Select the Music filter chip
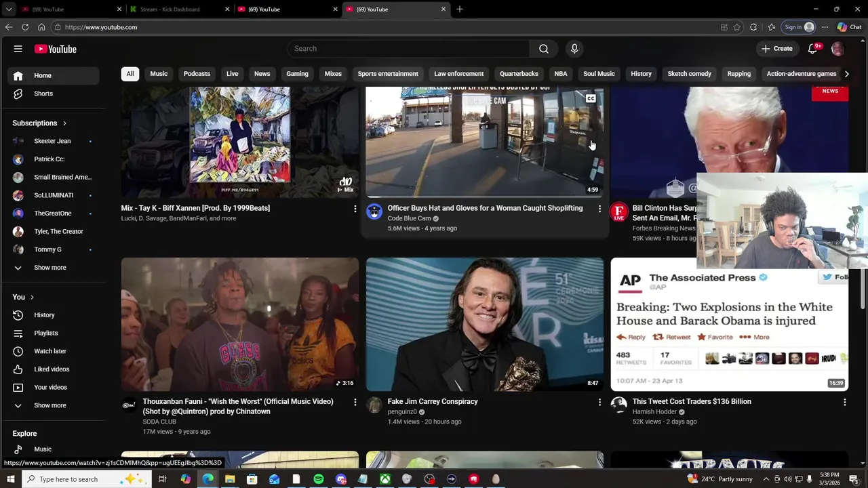The width and height of the screenshot is (868, 488). click(x=159, y=74)
